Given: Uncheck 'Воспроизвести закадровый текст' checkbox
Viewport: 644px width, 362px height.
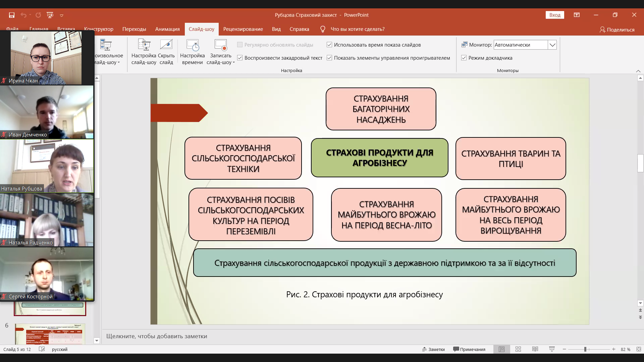Looking at the screenshot, I should pos(240,58).
